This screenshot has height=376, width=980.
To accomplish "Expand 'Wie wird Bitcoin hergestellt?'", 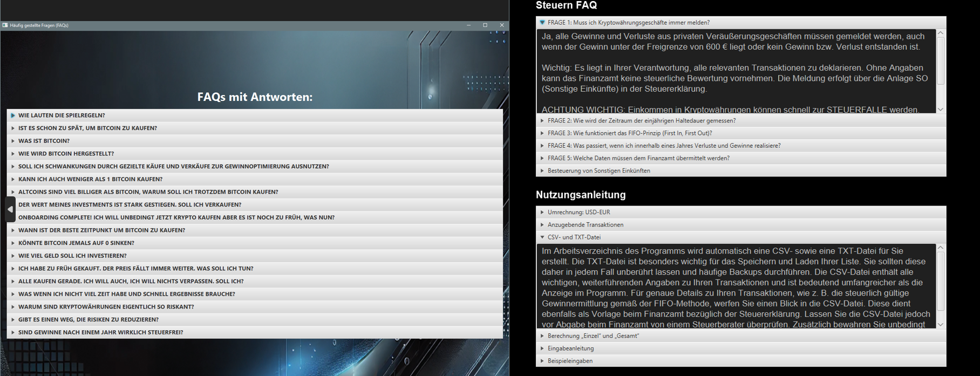I will [x=255, y=154].
